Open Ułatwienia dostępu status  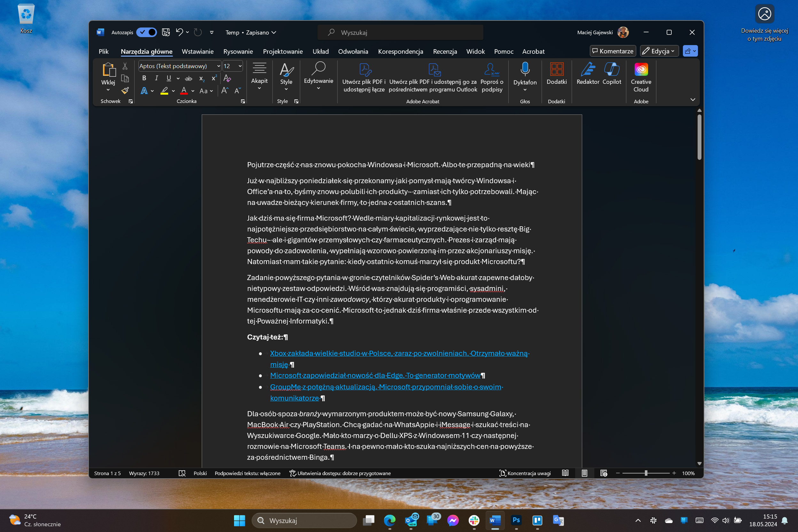point(340,473)
